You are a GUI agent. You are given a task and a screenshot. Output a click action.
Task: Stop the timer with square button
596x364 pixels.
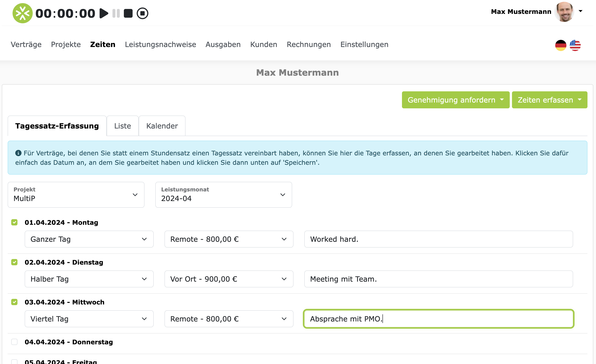(x=128, y=13)
